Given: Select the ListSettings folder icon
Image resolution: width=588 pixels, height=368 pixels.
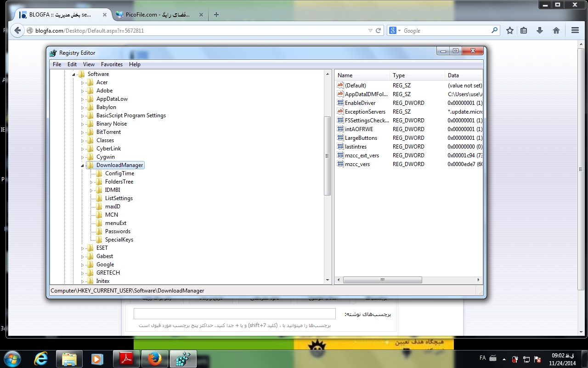Looking at the screenshot, I should [99, 198].
